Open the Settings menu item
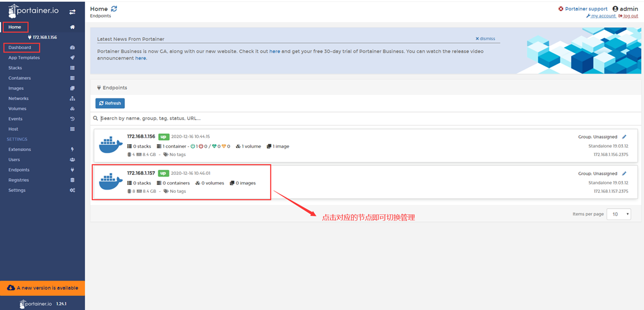The width and height of the screenshot is (644, 310). pos(17,191)
